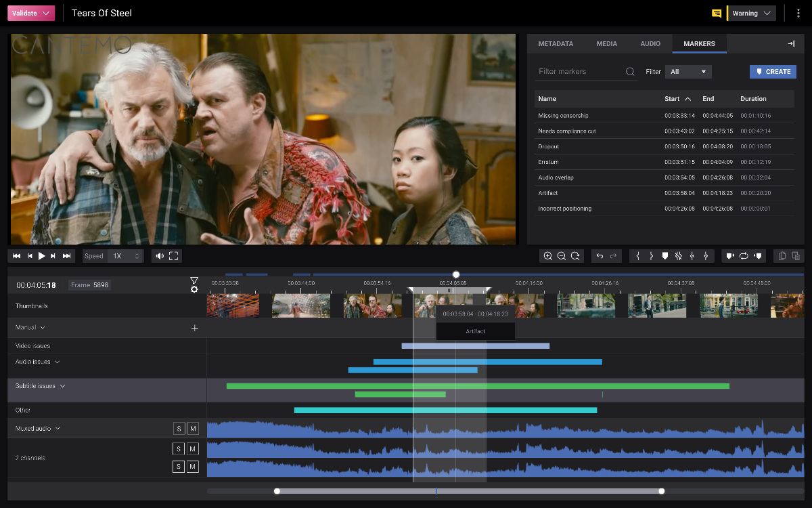Set the mark-out point bracket

(651, 256)
